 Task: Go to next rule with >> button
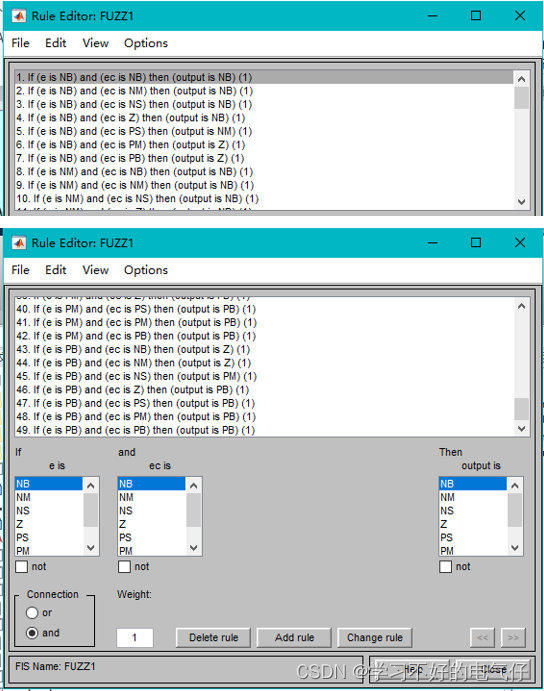tap(513, 637)
